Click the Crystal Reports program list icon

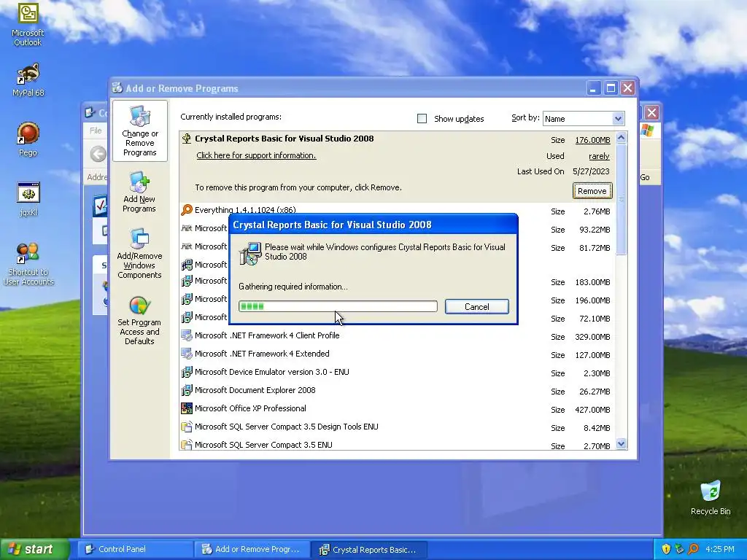187,139
